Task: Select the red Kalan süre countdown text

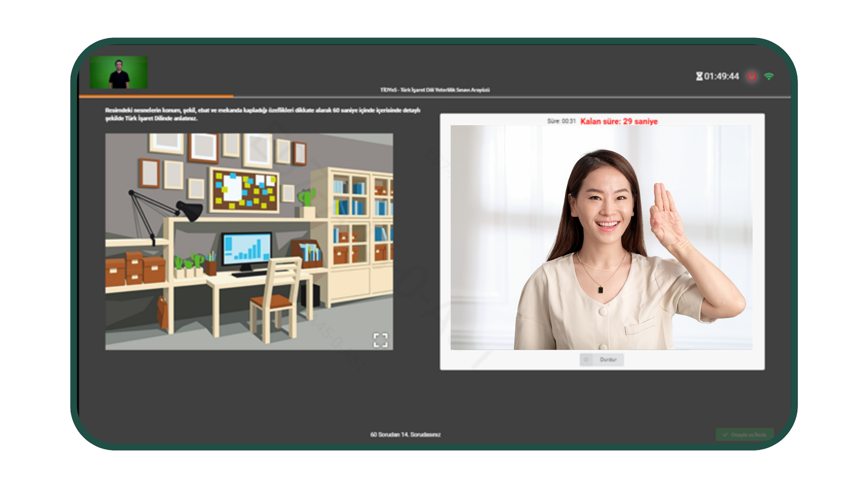Action: point(619,121)
